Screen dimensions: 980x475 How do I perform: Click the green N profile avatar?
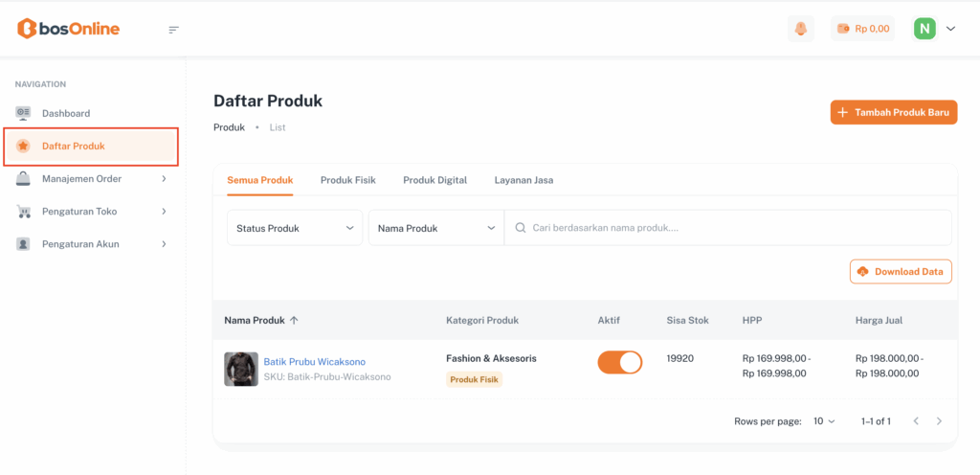[x=924, y=29]
